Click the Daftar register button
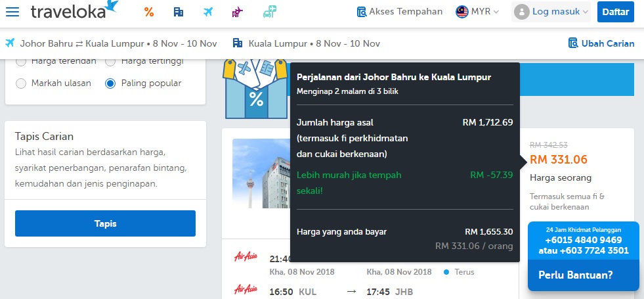This screenshot has width=644, height=299. point(615,12)
